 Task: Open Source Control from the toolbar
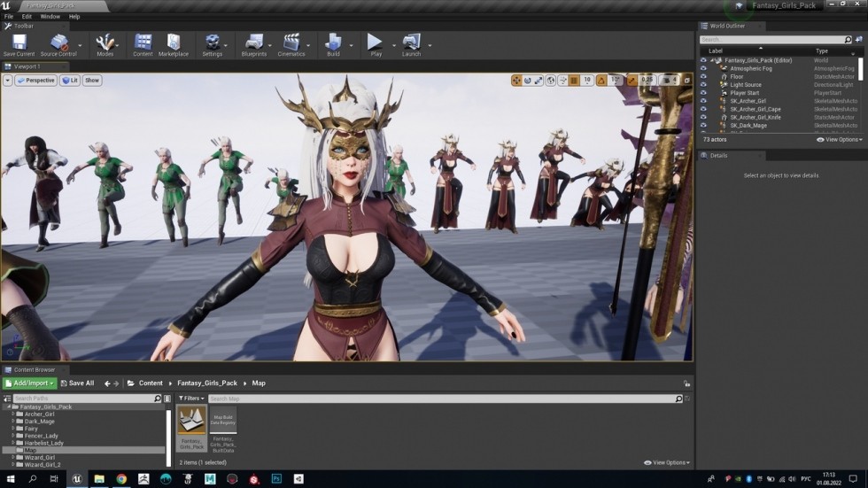[x=58, y=45]
